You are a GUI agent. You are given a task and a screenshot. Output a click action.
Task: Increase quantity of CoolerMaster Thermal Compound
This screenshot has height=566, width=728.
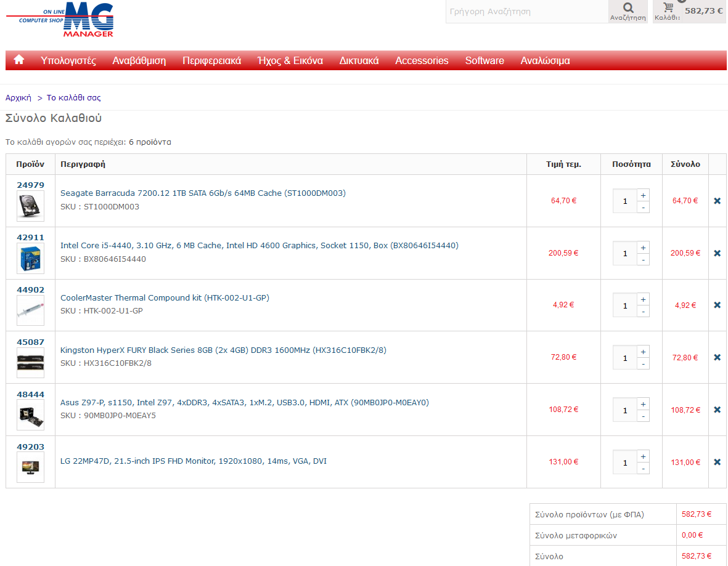coord(643,300)
